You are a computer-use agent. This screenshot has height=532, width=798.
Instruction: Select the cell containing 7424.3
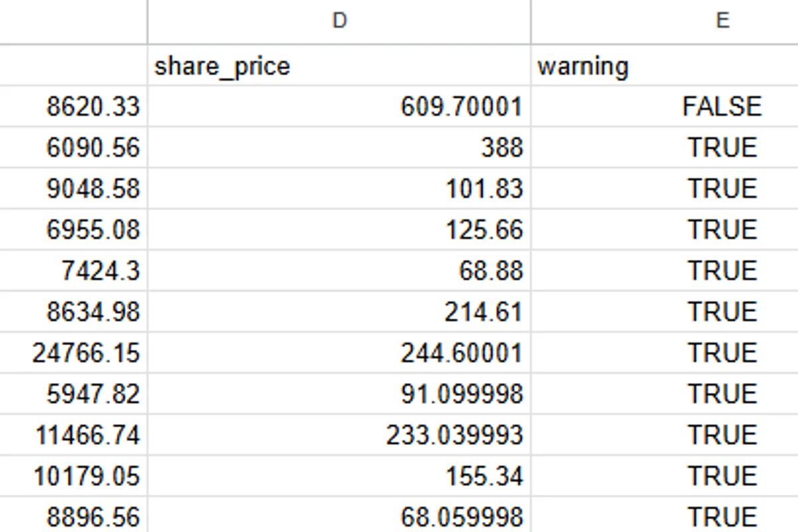click(73, 271)
